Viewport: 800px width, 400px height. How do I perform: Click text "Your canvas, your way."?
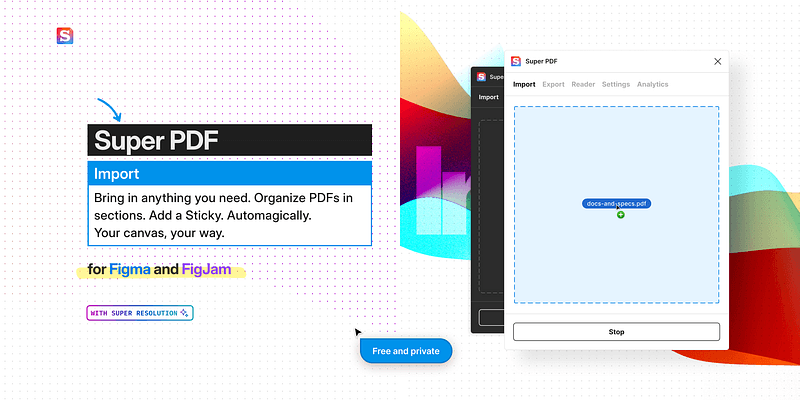point(159,233)
